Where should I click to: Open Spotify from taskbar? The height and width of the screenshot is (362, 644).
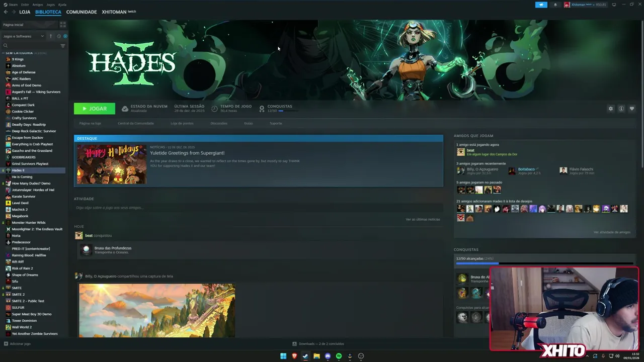[x=339, y=356]
